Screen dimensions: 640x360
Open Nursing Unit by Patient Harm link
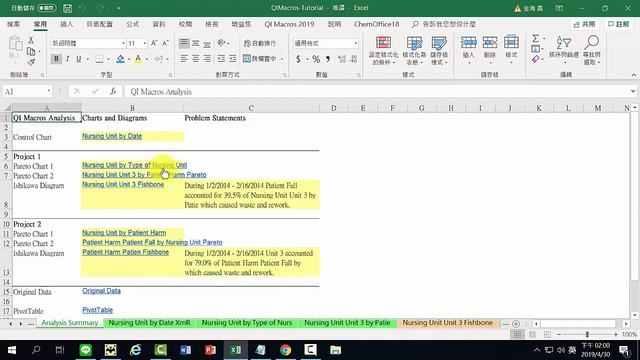[x=124, y=233]
